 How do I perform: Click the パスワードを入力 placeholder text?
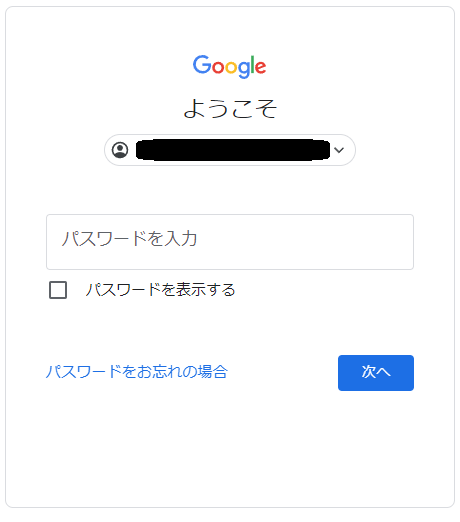pyautogui.click(x=130, y=239)
